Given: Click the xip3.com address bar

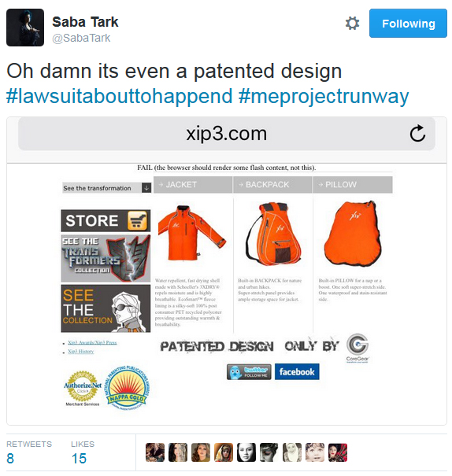Looking at the screenshot, I should click(227, 134).
